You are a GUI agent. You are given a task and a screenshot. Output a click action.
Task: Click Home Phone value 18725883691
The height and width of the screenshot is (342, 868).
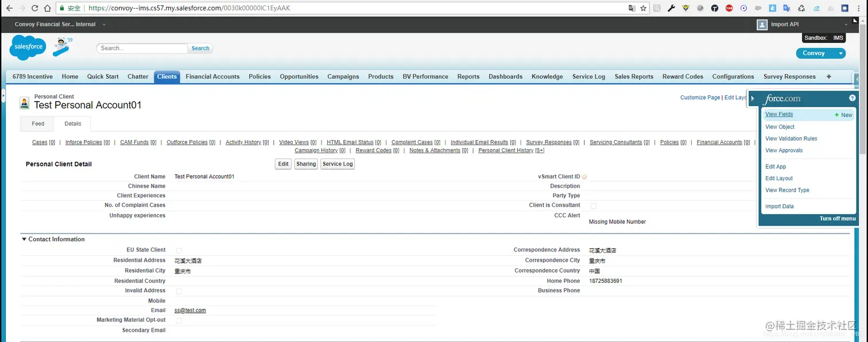click(605, 281)
